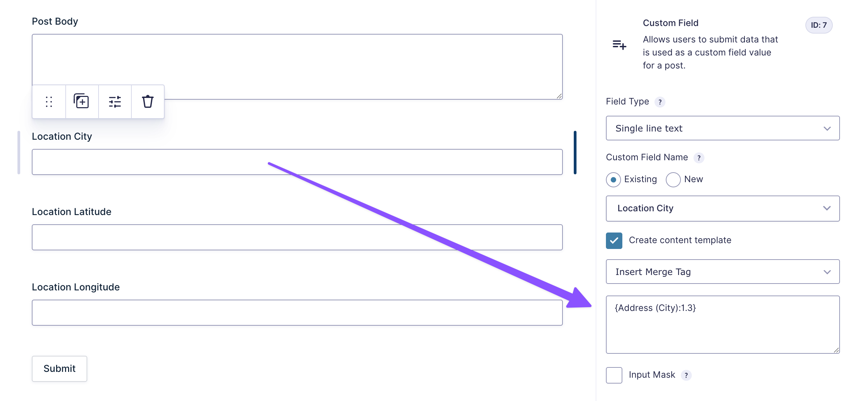Click Custom Field Name help tooltip icon

pyautogui.click(x=699, y=158)
